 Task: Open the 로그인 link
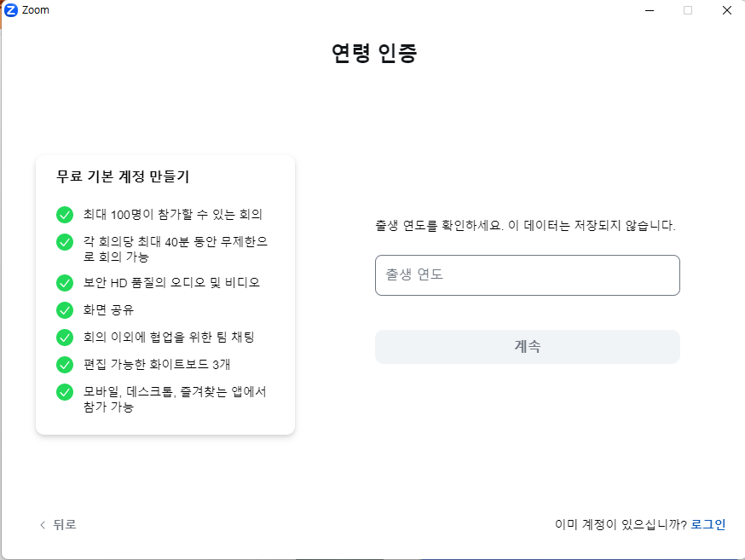pos(707,524)
